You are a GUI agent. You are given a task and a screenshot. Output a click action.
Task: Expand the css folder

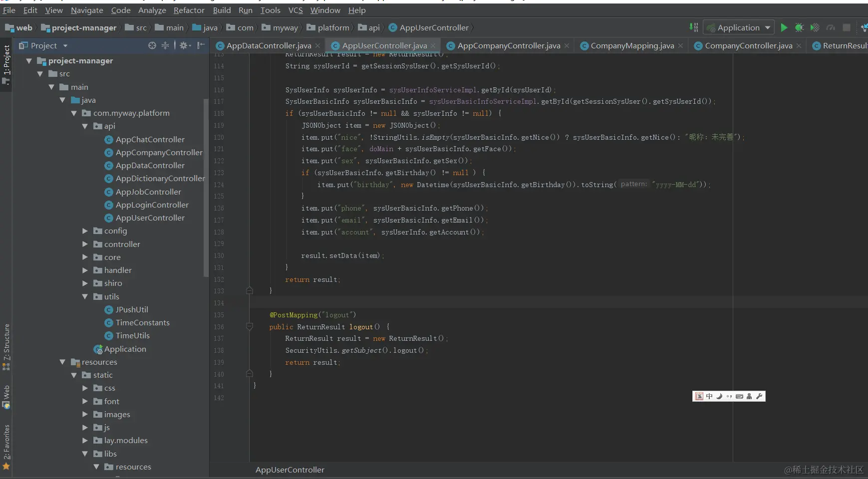click(85, 388)
